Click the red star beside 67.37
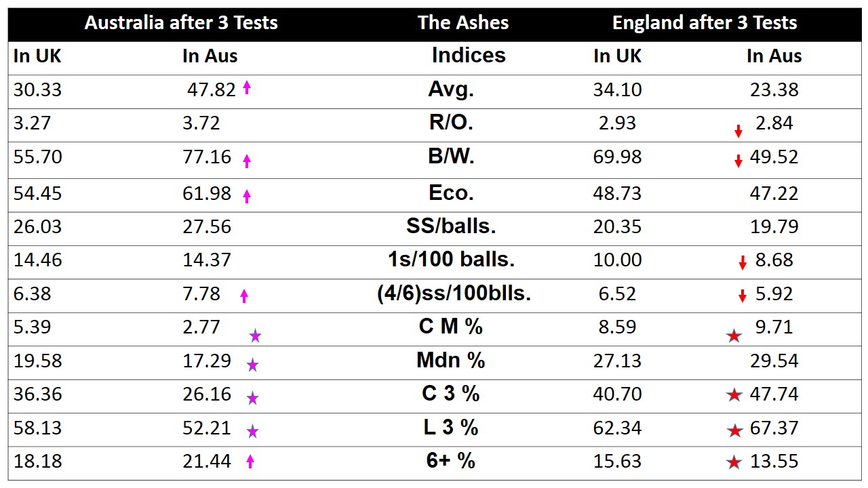 [734, 430]
